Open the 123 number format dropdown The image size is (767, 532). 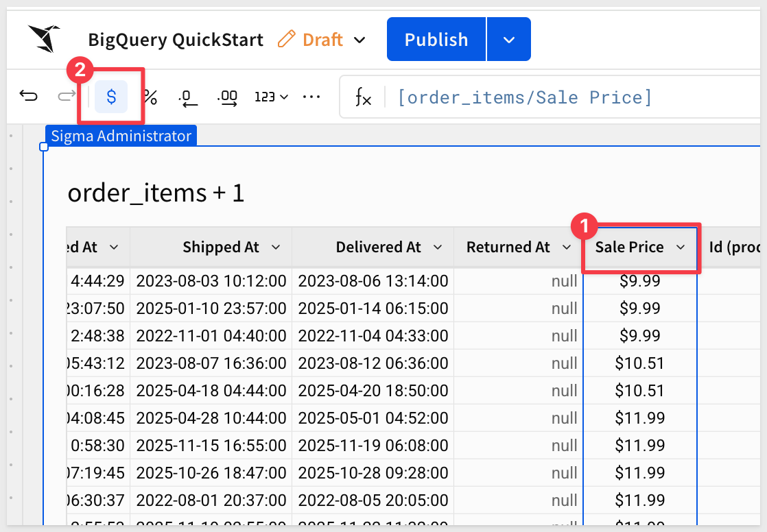[271, 97]
